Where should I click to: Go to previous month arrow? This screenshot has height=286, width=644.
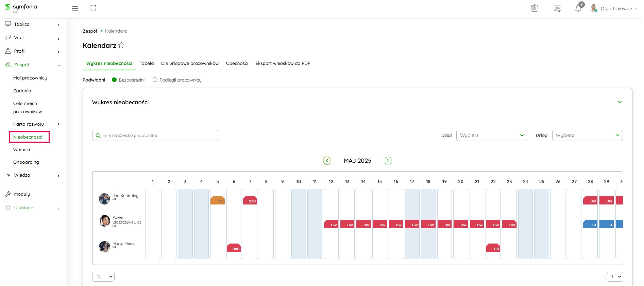pos(327,161)
